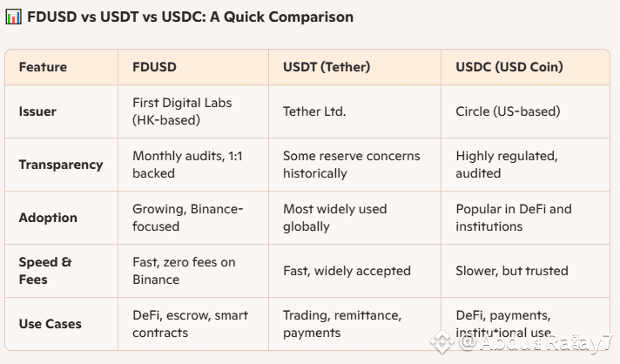
Task: Select the Transparency row label
Action: 61,165
